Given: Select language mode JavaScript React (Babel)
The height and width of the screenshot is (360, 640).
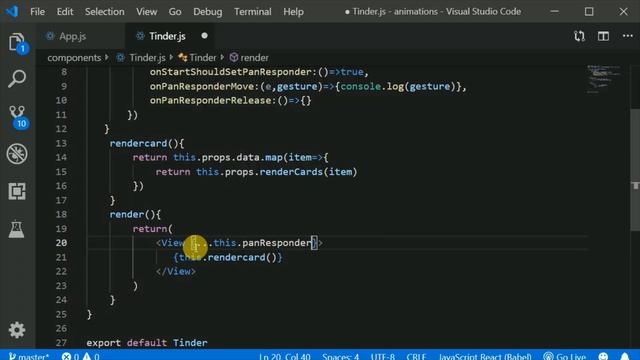Looking at the screenshot, I should click(x=485, y=356).
